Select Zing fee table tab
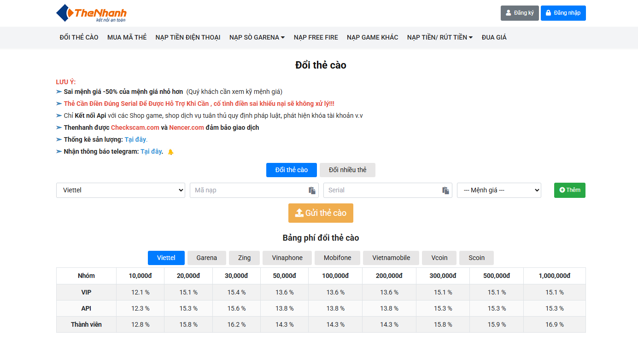Screen dimensions: 638x364 click(x=245, y=258)
